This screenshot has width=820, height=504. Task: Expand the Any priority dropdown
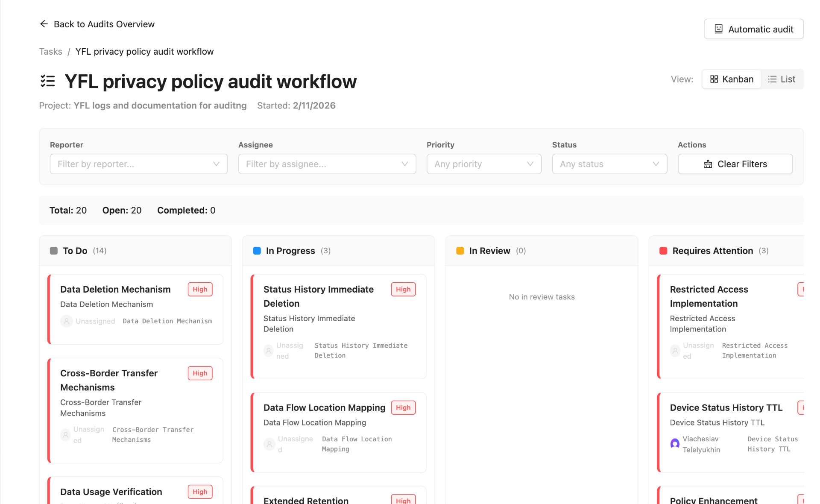484,164
